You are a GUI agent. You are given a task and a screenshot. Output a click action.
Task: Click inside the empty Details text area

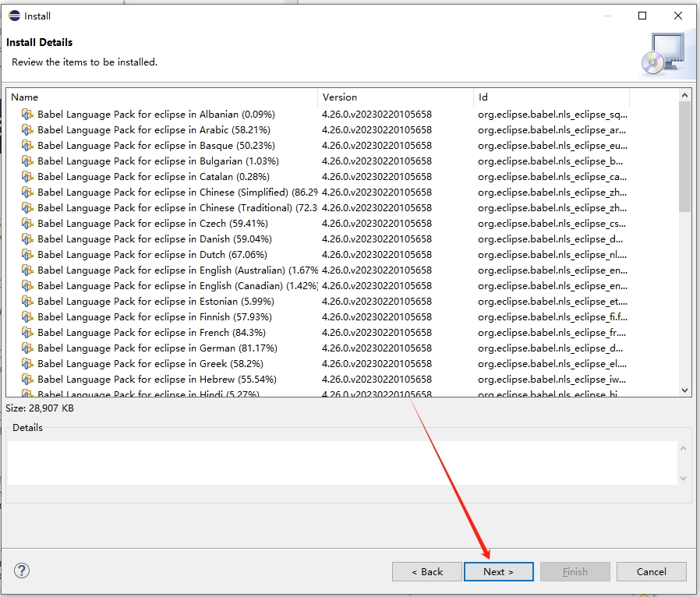coord(342,463)
